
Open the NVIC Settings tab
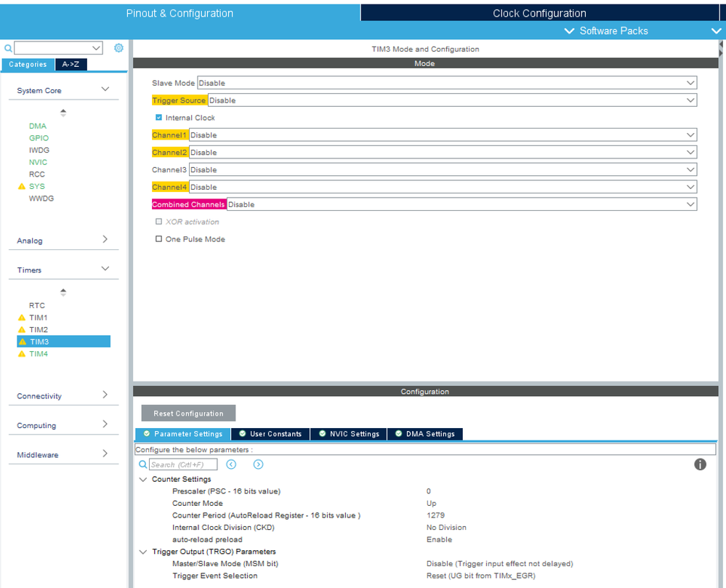coord(349,434)
